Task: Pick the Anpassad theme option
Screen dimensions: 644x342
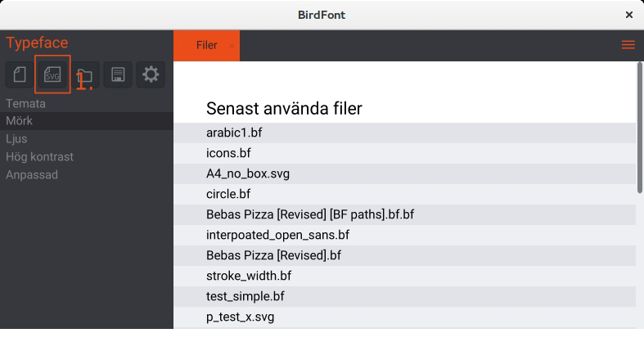Action: click(32, 175)
